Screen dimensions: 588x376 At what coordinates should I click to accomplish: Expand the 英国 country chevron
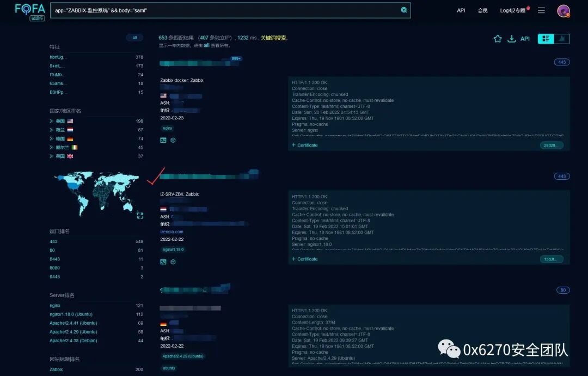(x=51, y=156)
